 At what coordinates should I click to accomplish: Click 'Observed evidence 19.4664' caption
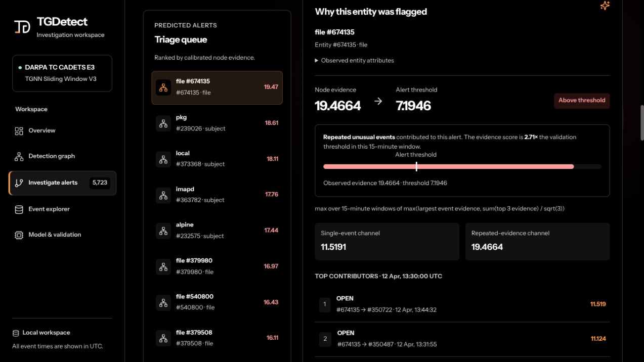pos(385,183)
